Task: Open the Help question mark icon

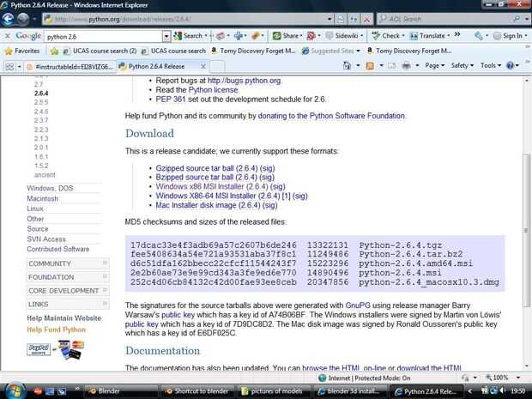Action: pyautogui.click(x=510, y=65)
